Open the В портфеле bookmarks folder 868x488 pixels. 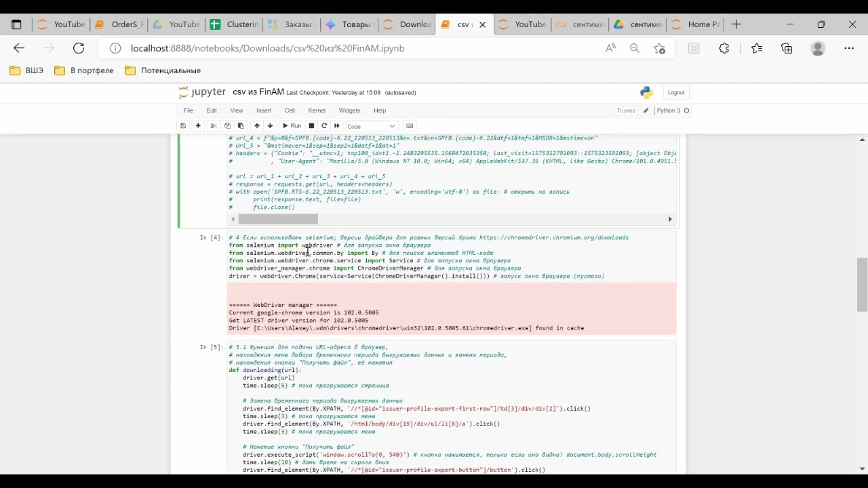pyautogui.click(x=83, y=70)
